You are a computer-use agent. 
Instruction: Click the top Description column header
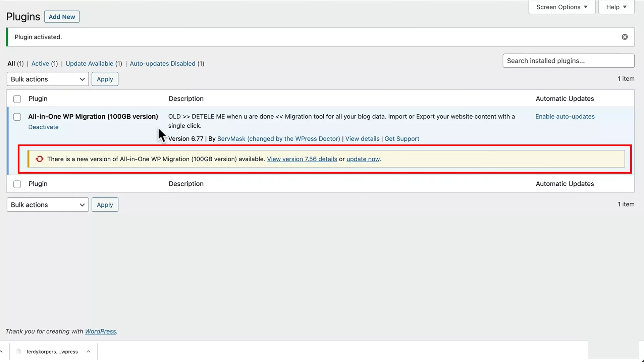186,99
